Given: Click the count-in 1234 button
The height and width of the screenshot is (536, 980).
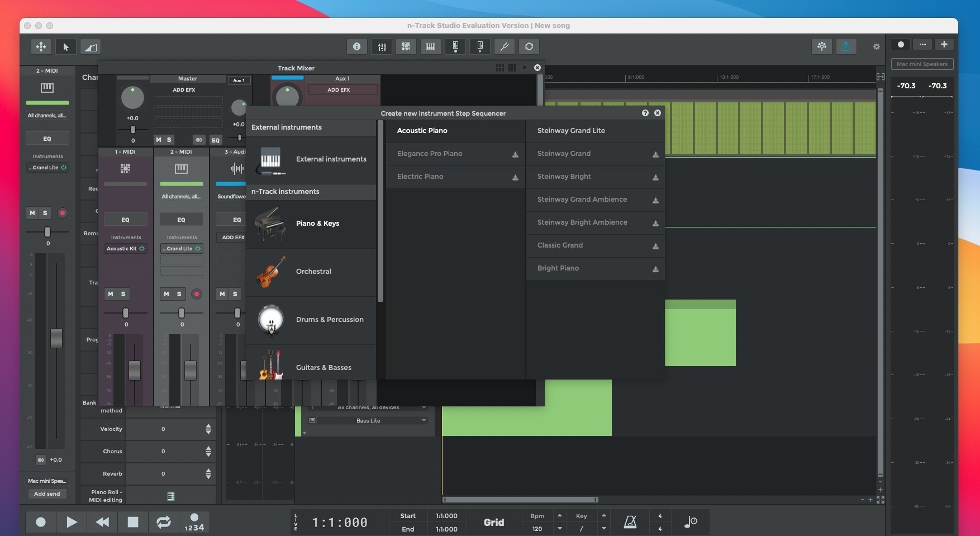Looking at the screenshot, I should coord(194,523).
